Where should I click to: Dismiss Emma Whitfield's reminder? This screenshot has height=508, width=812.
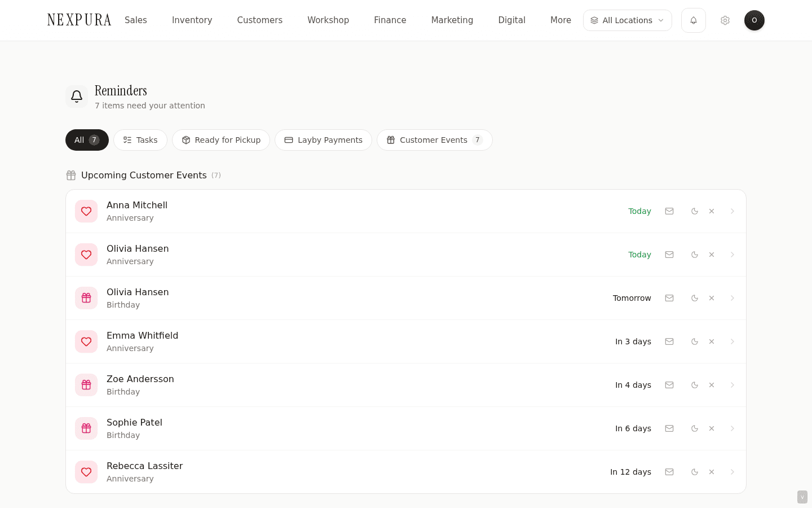(712, 341)
